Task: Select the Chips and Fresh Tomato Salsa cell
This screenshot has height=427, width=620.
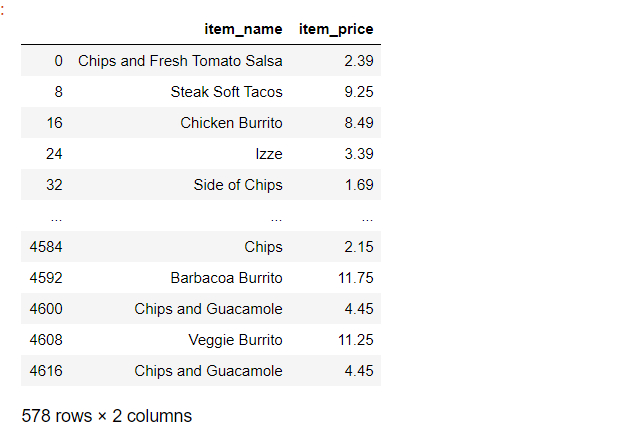Action: [180, 61]
